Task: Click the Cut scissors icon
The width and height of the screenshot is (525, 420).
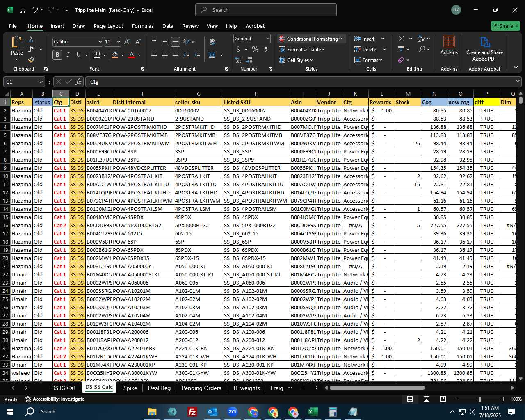Action: click(31, 39)
